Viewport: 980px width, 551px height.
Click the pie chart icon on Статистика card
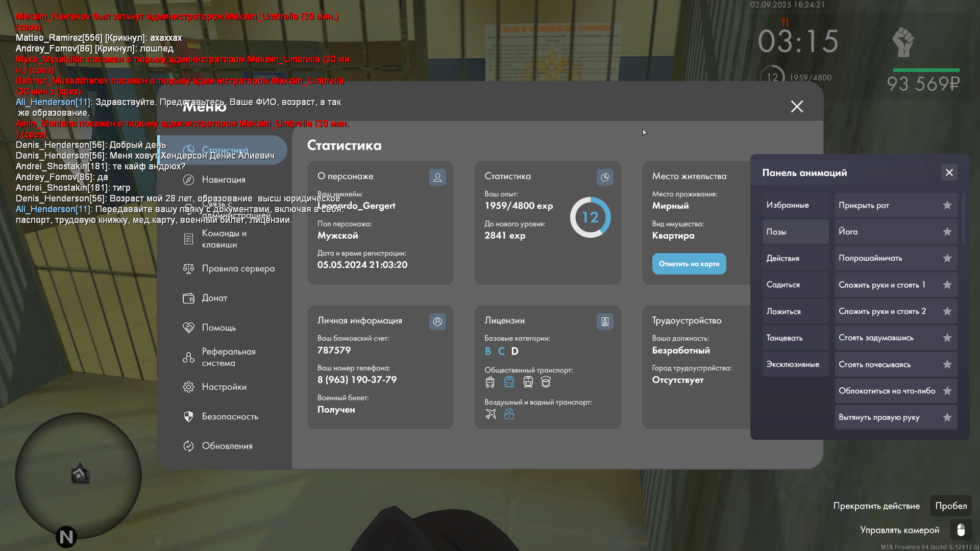[x=605, y=178]
